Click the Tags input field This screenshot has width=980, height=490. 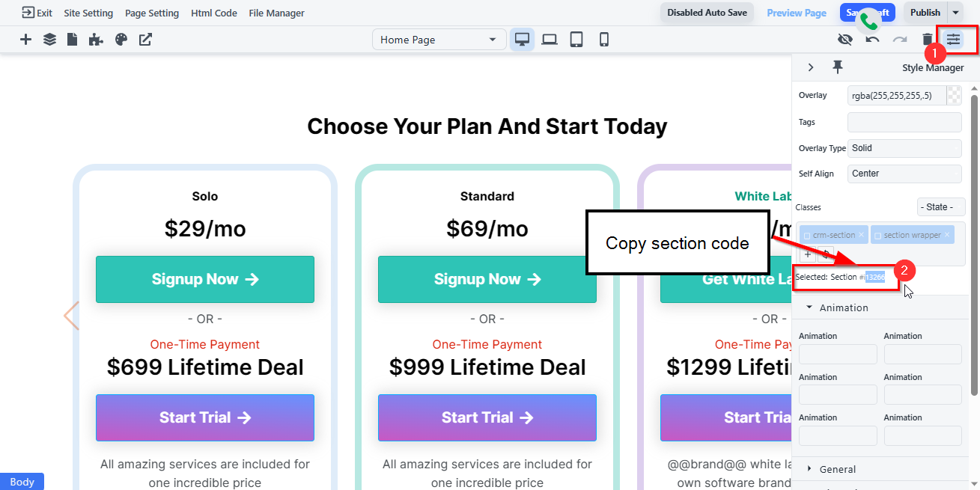click(x=904, y=122)
